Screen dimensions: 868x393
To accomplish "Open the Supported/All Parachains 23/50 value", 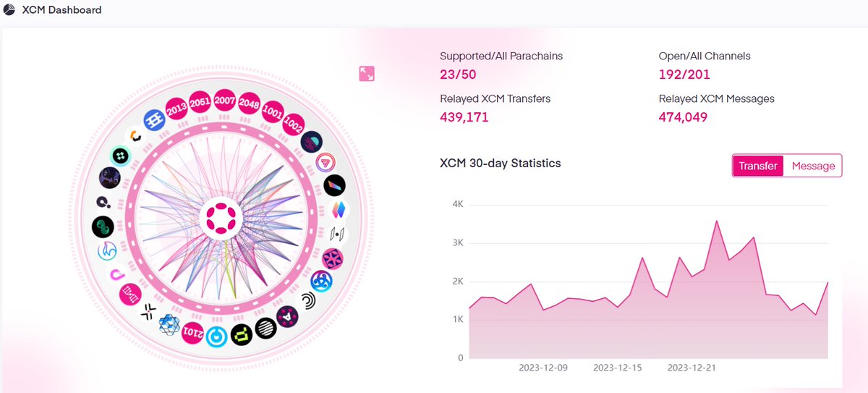I will 458,74.
